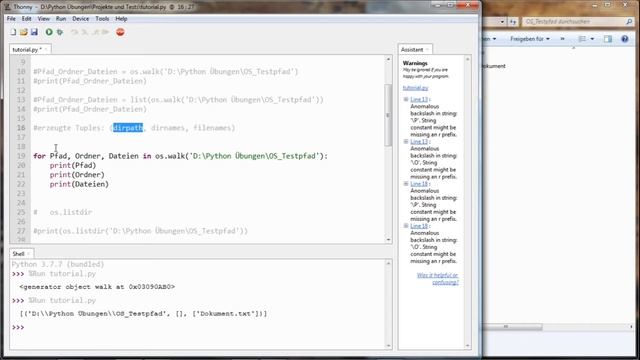This screenshot has height=360, width=640.
Task: Click the Assistant panel scrollbar up arrow
Action: coord(467,60)
